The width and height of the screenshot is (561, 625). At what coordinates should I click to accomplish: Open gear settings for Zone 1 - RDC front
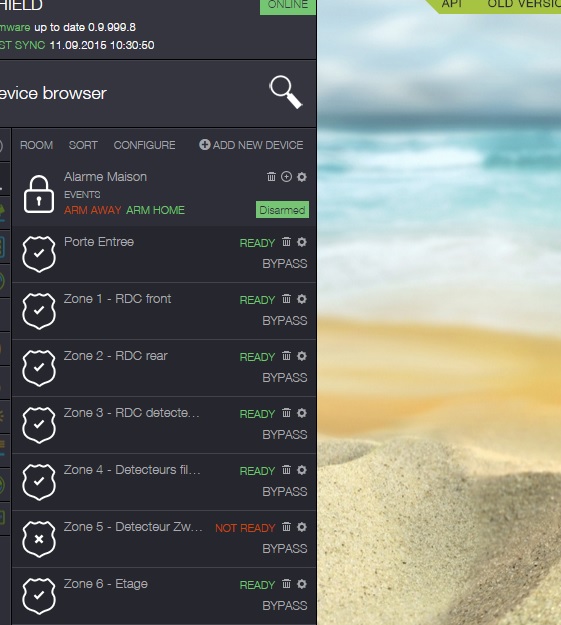click(x=302, y=299)
